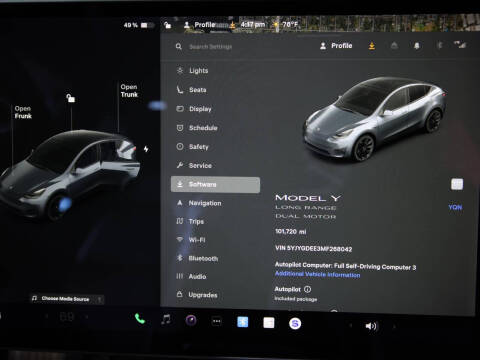This screenshot has height=360, width=480.
Task: Open the round purple S app
Action: 295,323
